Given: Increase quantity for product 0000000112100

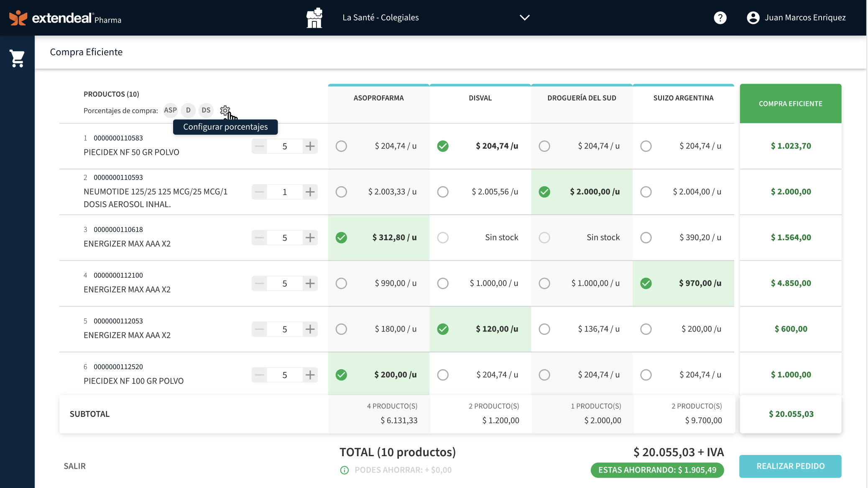Looking at the screenshot, I should point(310,283).
